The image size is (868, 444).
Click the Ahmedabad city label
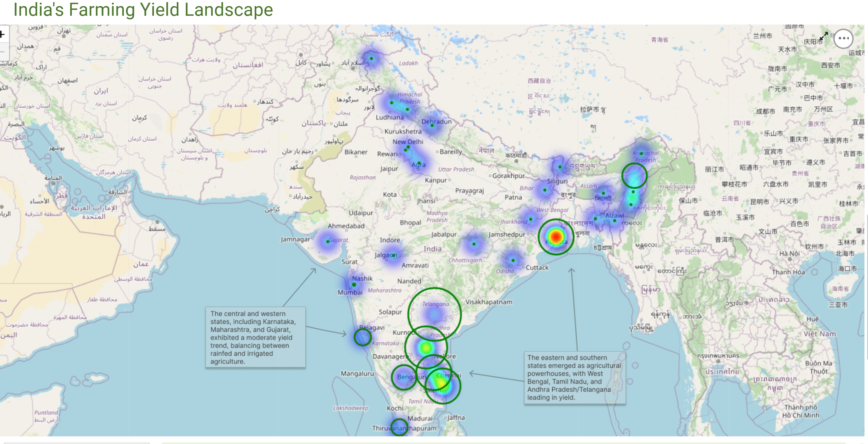pyautogui.click(x=346, y=226)
